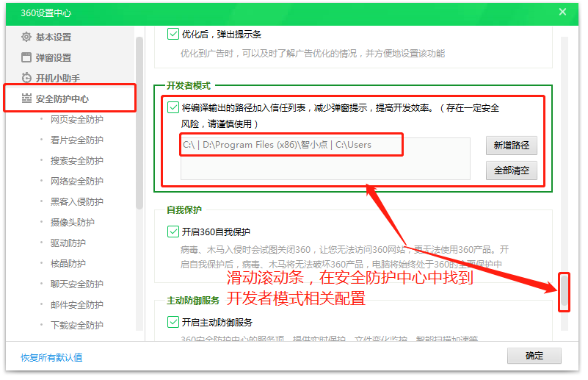This screenshot has width=588, height=380.
Task: Toggle the developer mode trusted path checkbox
Action: (x=173, y=108)
